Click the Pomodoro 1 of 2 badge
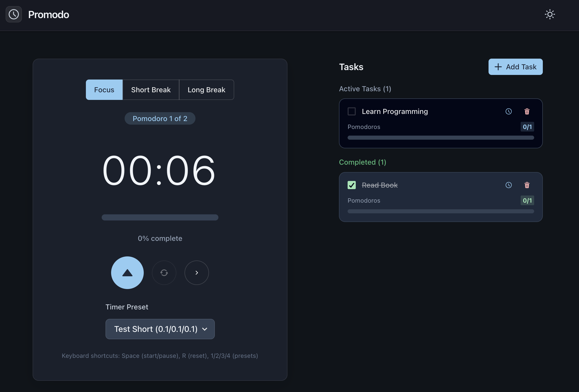This screenshot has width=579, height=392. point(160,119)
